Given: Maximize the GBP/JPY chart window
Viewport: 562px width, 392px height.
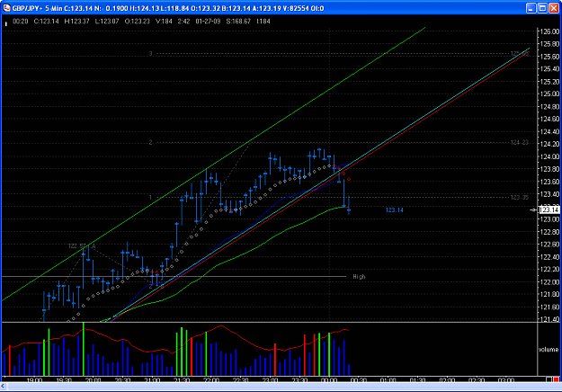Looking at the screenshot, I should pyautogui.click(x=542, y=8).
